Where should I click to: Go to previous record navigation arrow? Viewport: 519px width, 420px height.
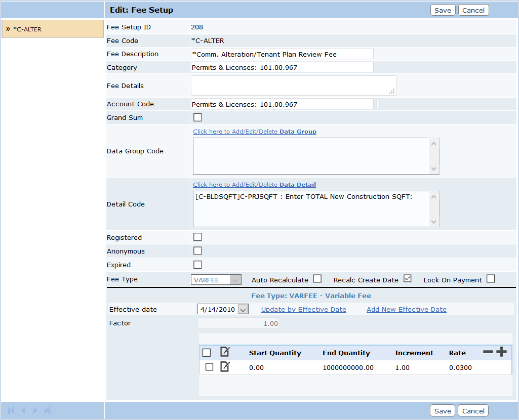point(23,410)
